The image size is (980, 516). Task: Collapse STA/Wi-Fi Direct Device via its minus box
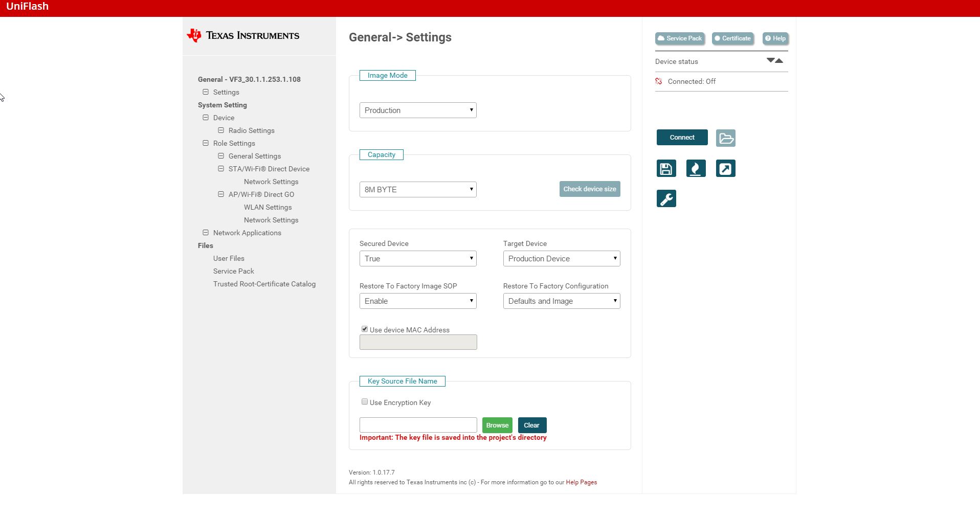(x=221, y=169)
